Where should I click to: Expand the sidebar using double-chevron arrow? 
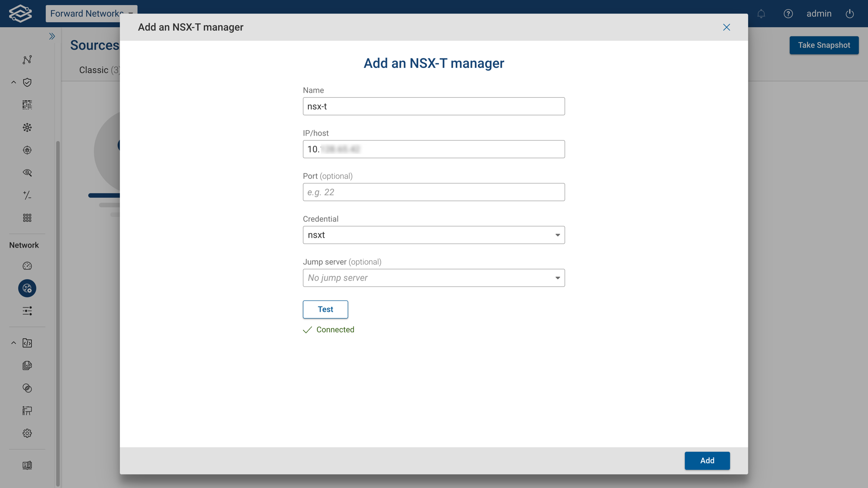click(52, 36)
